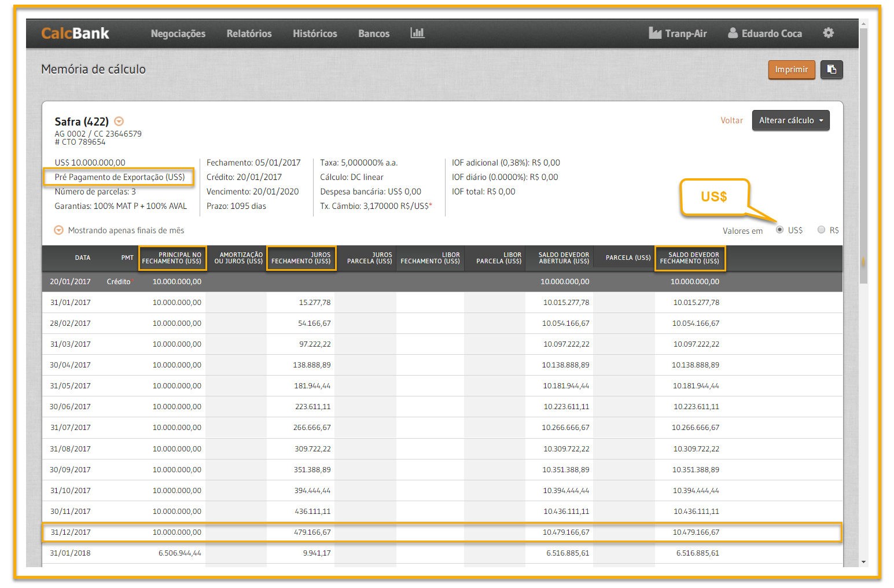Click the date 20/01/2017 in Crédito row
This screenshot has width=894, height=588.
70,282
